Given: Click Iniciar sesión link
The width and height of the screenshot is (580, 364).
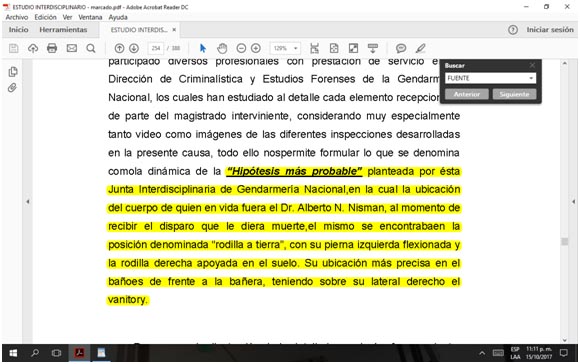Looking at the screenshot, I should click(x=550, y=30).
